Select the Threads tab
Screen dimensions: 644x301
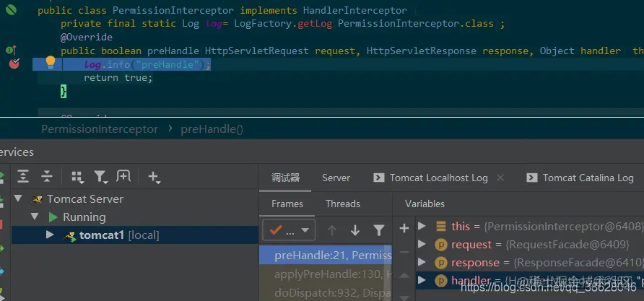pyautogui.click(x=342, y=204)
